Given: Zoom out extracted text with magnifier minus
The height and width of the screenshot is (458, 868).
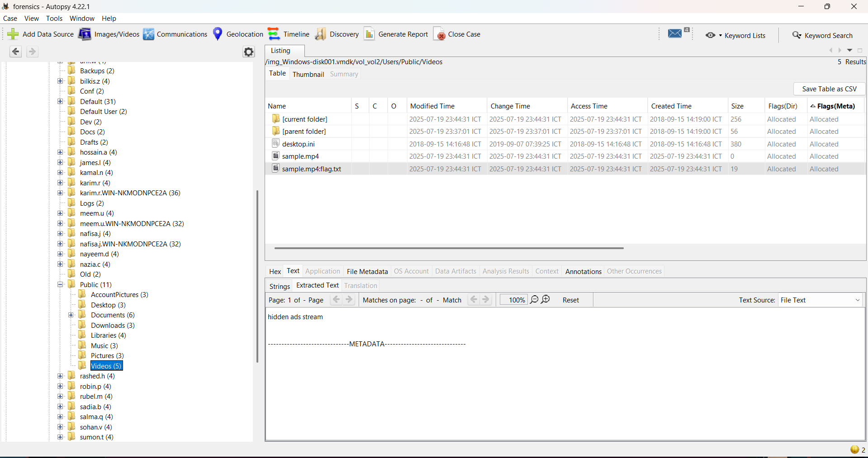Looking at the screenshot, I should [x=534, y=300].
